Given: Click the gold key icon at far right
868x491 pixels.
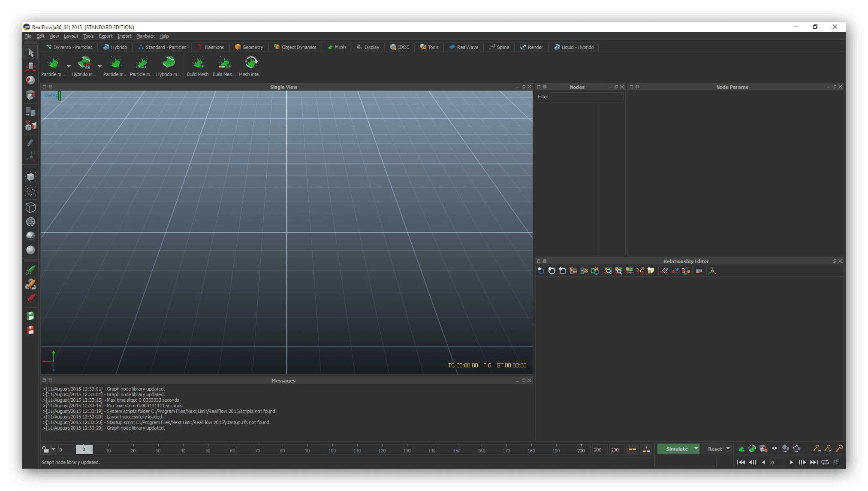Looking at the screenshot, I should pos(839,449).
